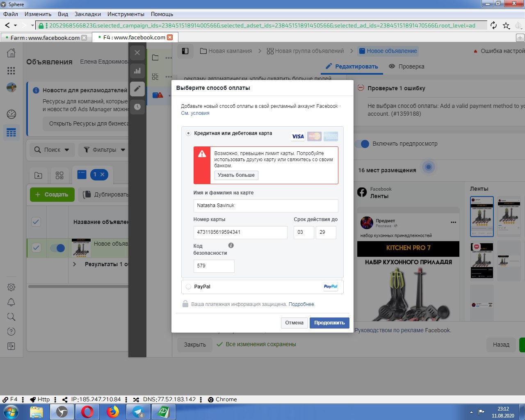525x420 pixels.
Task: Select the credit or debit card radio option
Action: pos(188,133)
